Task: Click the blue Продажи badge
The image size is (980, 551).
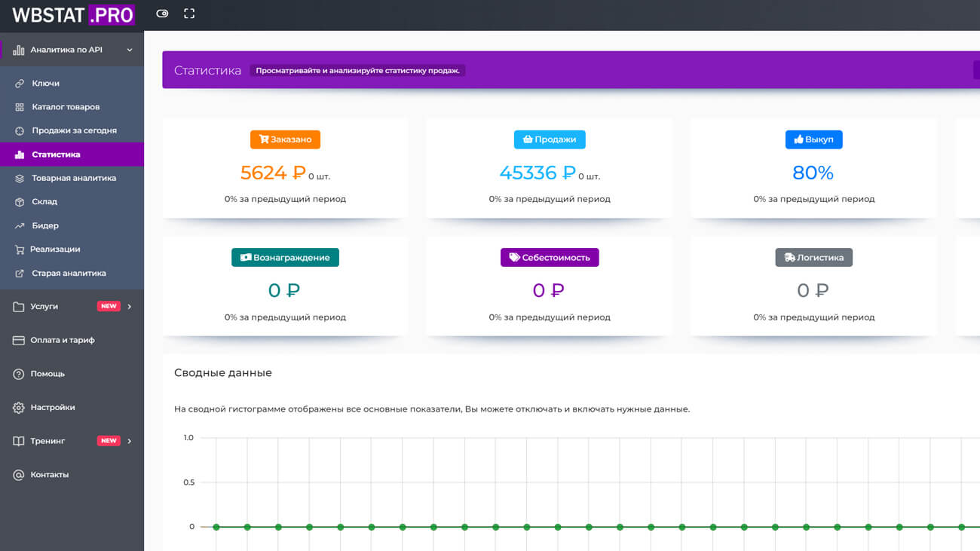Action: [550, 139]
